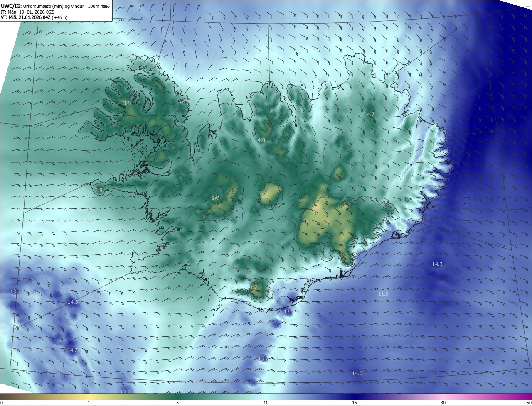Screen dimensions: 532x406
Task: Click the color scale tick labeled 5
Action: pyautogui.click(x=177, y=403)
